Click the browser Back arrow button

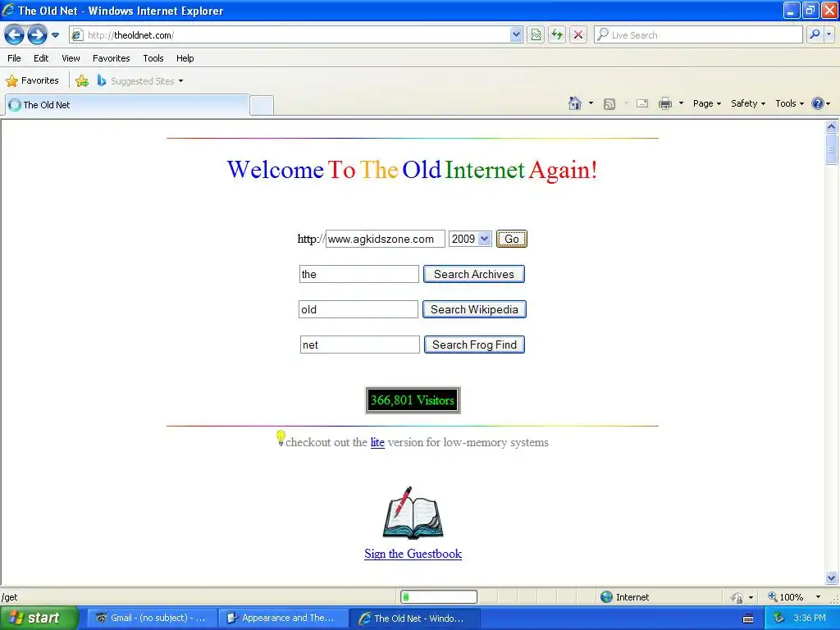tap(15, 35)
